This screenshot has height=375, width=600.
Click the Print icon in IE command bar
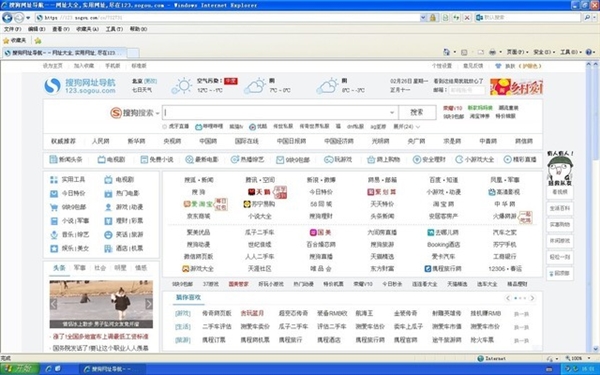[x=492, y=52]
